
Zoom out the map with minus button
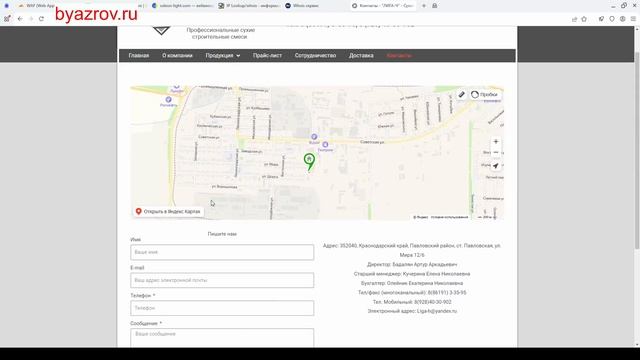[496, 152]
